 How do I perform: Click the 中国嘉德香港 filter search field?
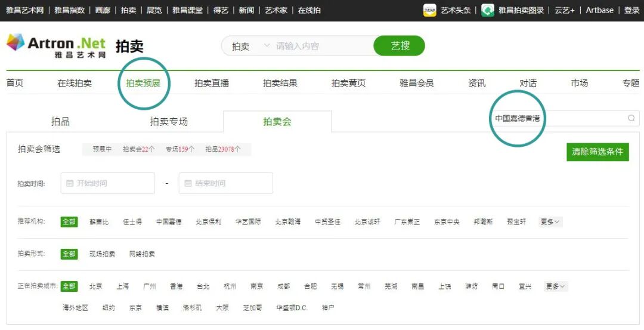565,118
